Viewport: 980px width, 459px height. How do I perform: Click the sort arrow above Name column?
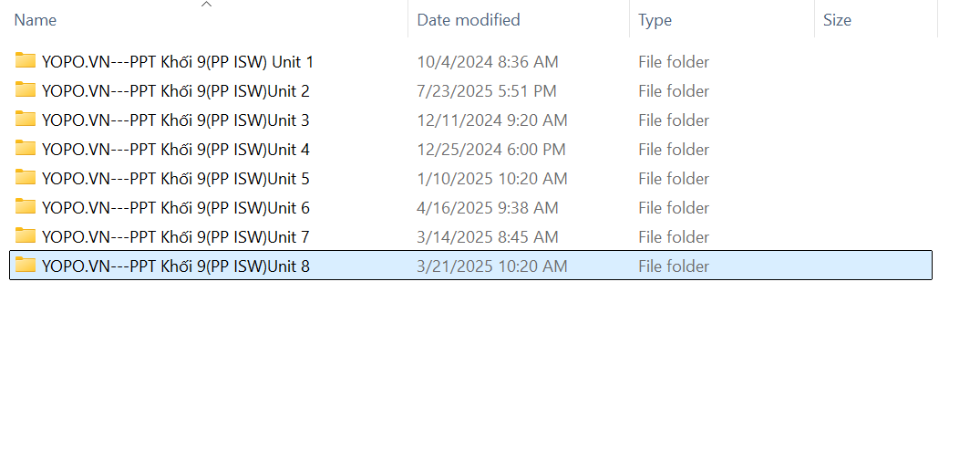(207, 5)
